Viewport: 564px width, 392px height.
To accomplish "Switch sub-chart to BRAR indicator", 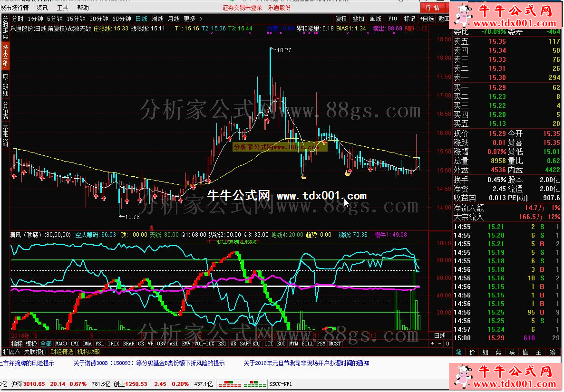I will coord(129,344).
